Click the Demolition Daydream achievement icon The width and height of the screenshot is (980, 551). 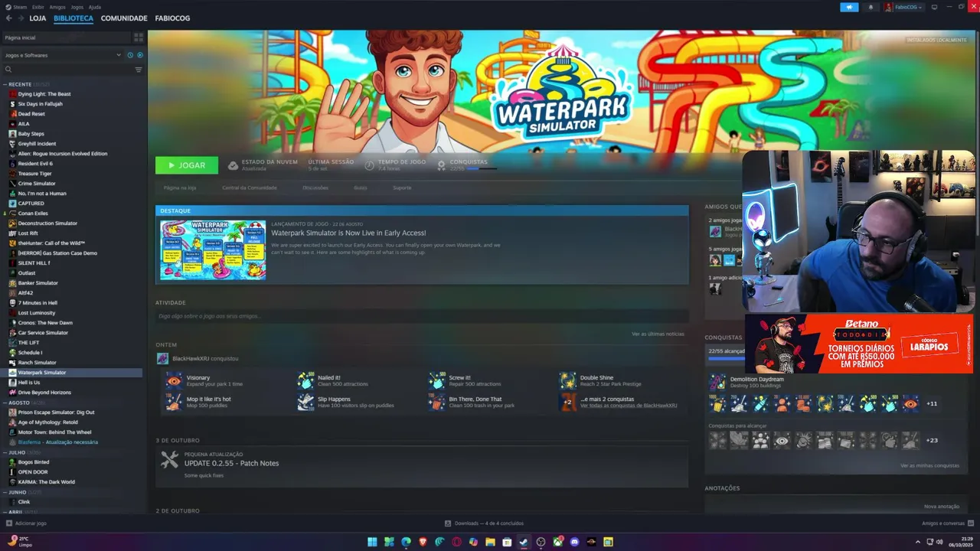717,382
